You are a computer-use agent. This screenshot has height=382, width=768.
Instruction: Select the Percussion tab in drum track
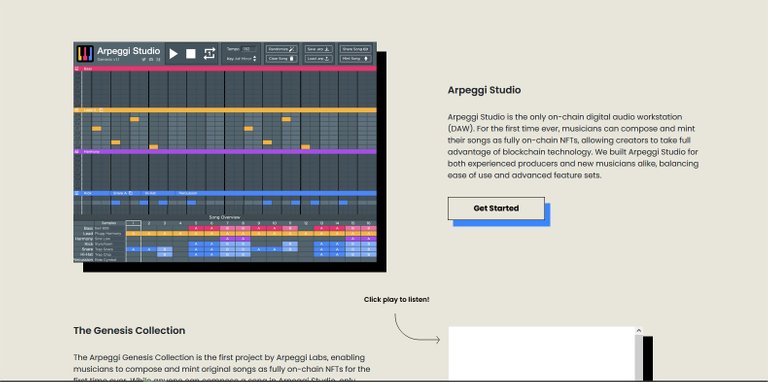pyautogui.click(x=188, y=193)
